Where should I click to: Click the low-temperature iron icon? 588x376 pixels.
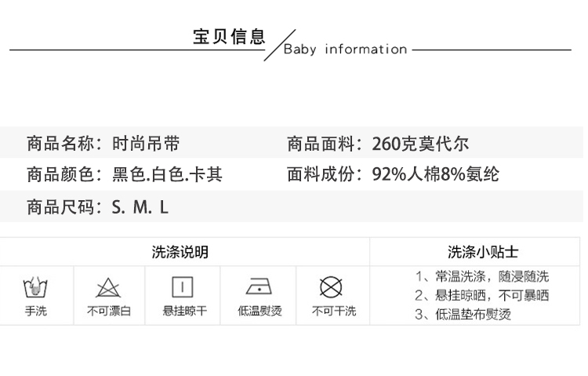(x=259, y=287)
